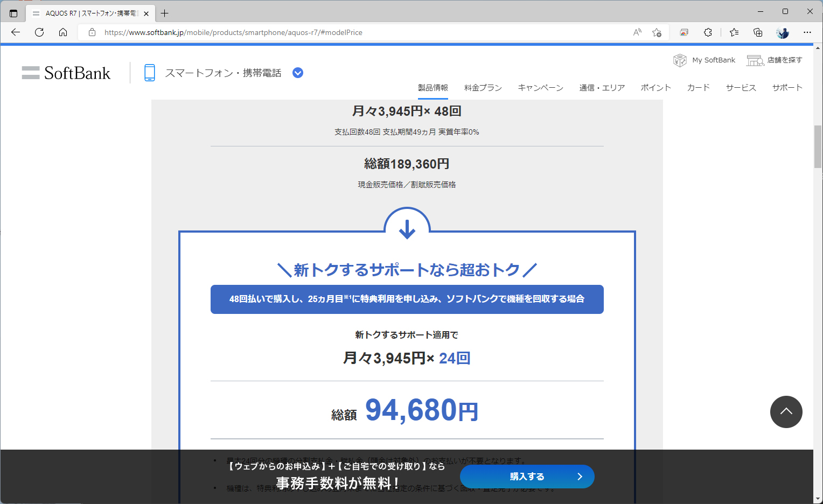Click 新トクするサポート適用で label
823x504 pixels.
[x=407, y=335]
